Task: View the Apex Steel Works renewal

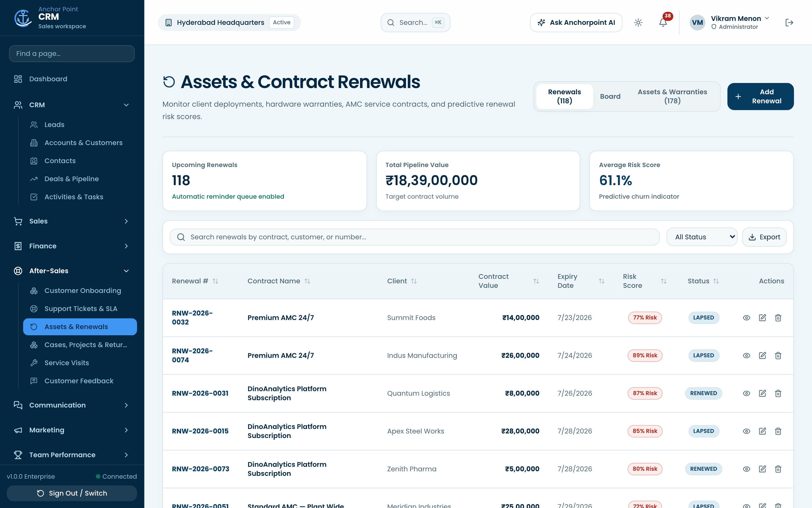Action: (x=746, y=431)
